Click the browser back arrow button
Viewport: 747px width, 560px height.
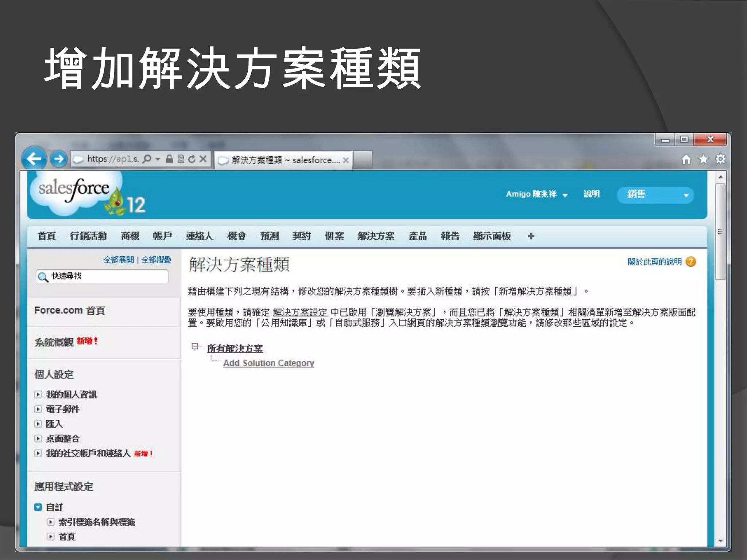34,159
